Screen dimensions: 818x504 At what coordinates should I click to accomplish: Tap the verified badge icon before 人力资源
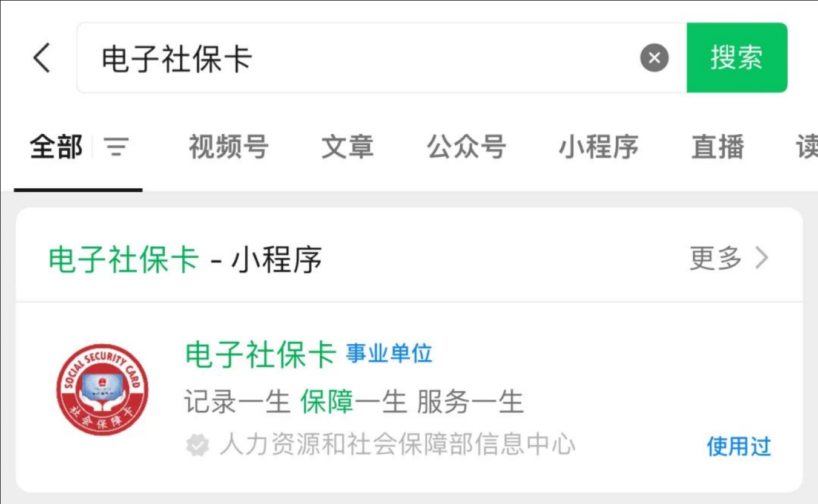coord(197,445)
